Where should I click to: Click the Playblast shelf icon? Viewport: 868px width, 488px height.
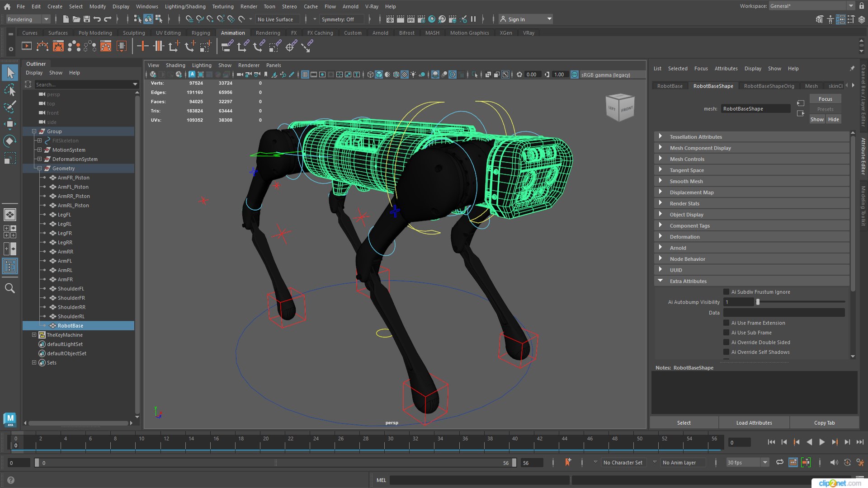pyautogui.click(x=27, y=46)
